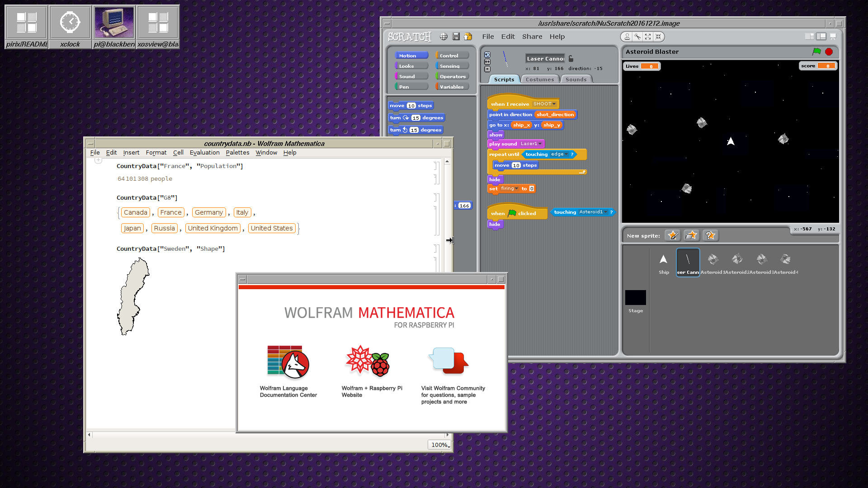The image size is (868, 488).
Task: Select the 'only face left-right' rotation style
Action: tap(487, 62)
